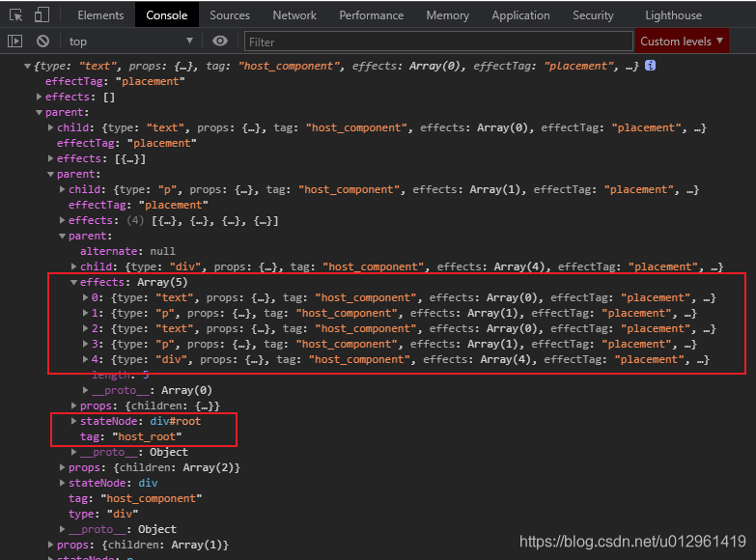Expand item 0 of effects Array(5)
The image size is (756, 560).
(85, 297)
